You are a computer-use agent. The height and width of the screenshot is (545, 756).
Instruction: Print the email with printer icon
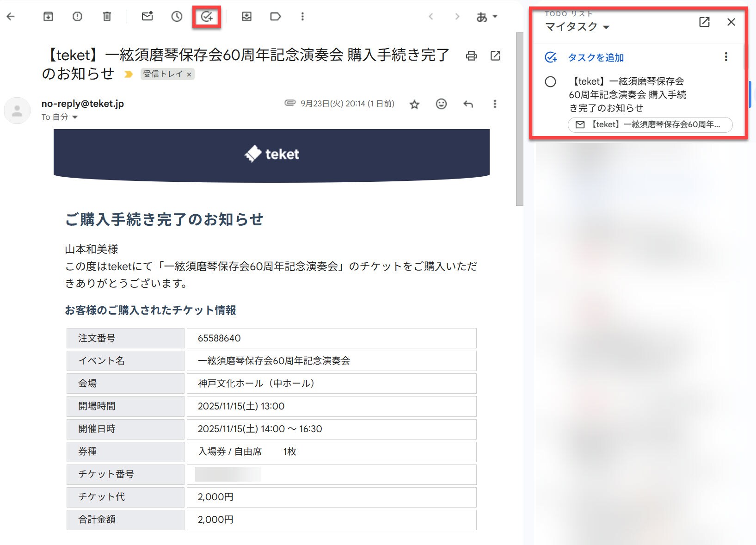(471, 56)
